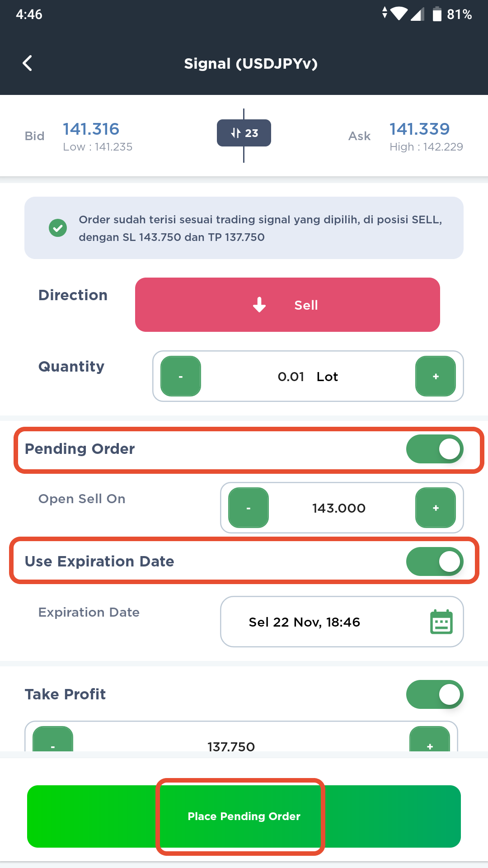Change direction with the Sell button
This screenshot has height=868, width=488.
287,305
